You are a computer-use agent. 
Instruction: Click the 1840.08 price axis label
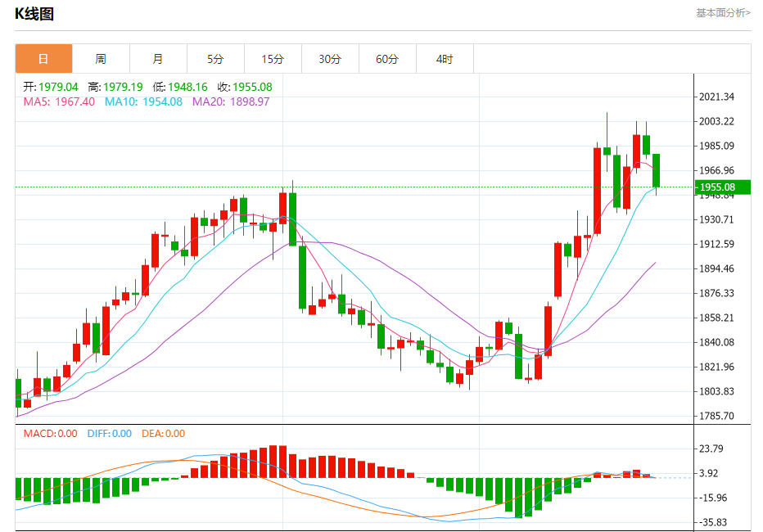pyautogui.click(x=716, y=342)
